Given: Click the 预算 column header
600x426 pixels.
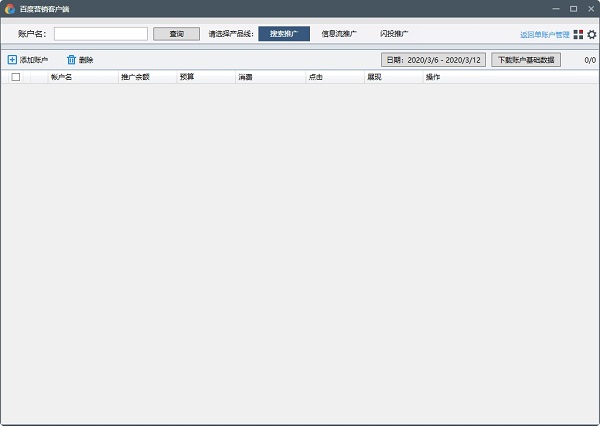Looking at the screenshot, I should pyautogui.click(x=206, y=77).
